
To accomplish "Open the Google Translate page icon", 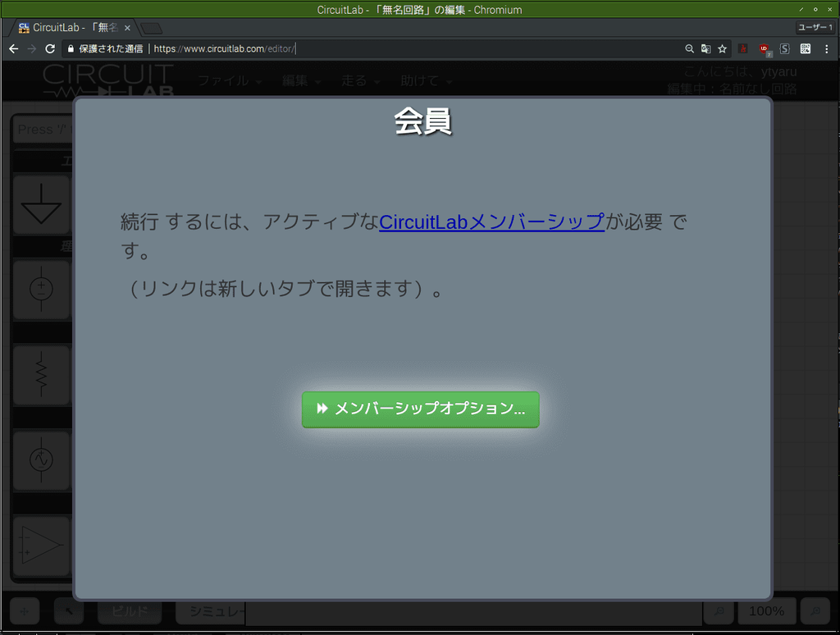I will point(706,48).
